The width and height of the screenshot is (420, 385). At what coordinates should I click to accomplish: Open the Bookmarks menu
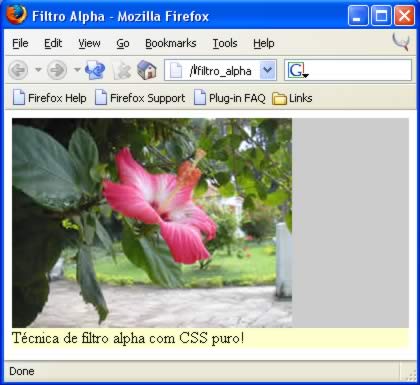171,43
